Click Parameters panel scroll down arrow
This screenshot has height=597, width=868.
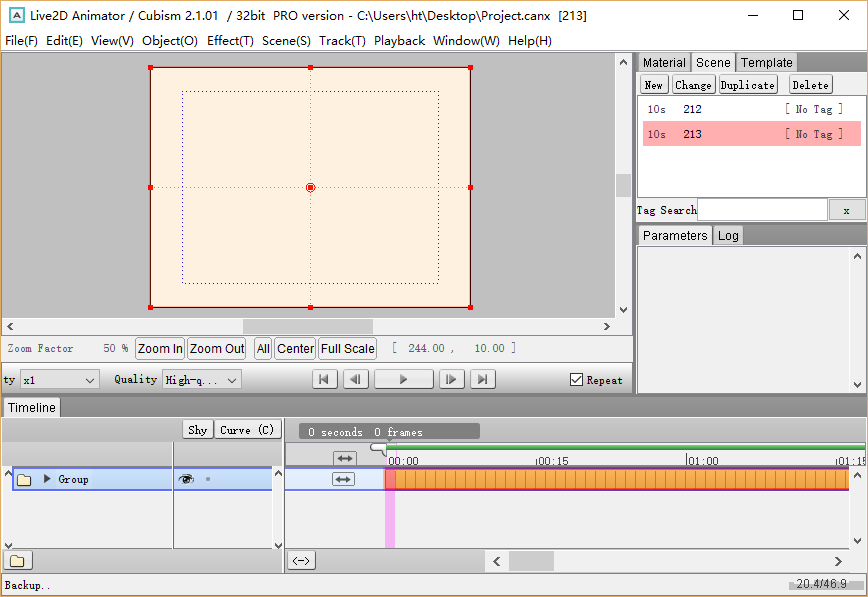(x=857, y=384)
